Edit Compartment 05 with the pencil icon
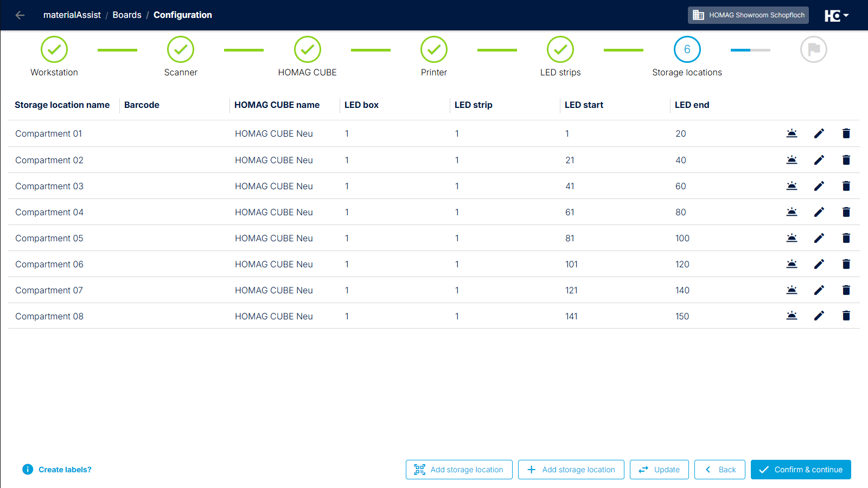Image resolution: width=868 pixels, height=488 pixels. coord(819,238)
